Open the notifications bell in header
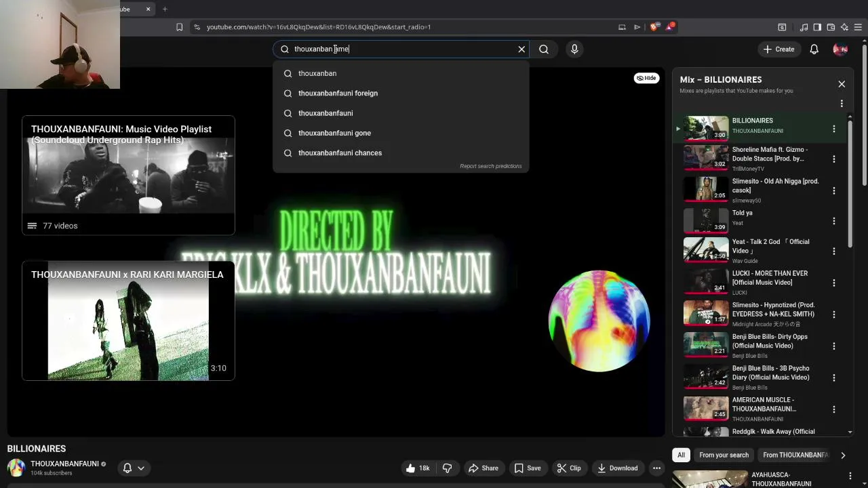Viewport: 868px width, 488px height. tap(814, 49)
